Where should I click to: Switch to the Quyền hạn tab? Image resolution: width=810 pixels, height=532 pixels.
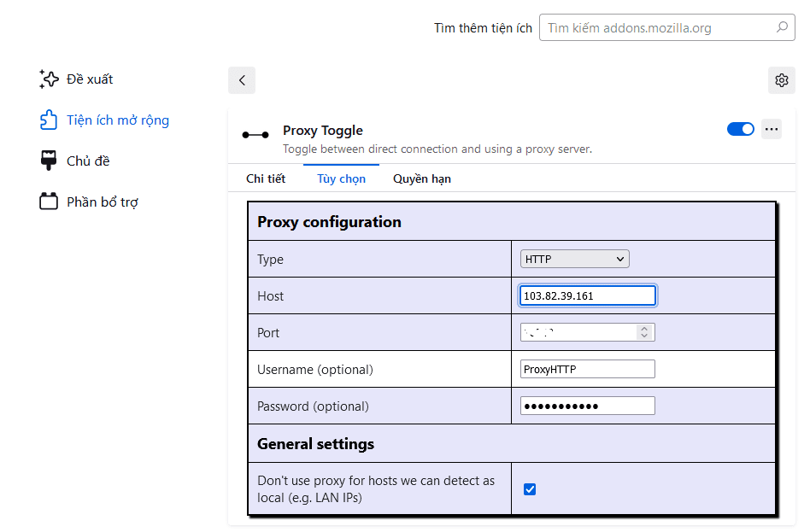[x=421, y=178]
